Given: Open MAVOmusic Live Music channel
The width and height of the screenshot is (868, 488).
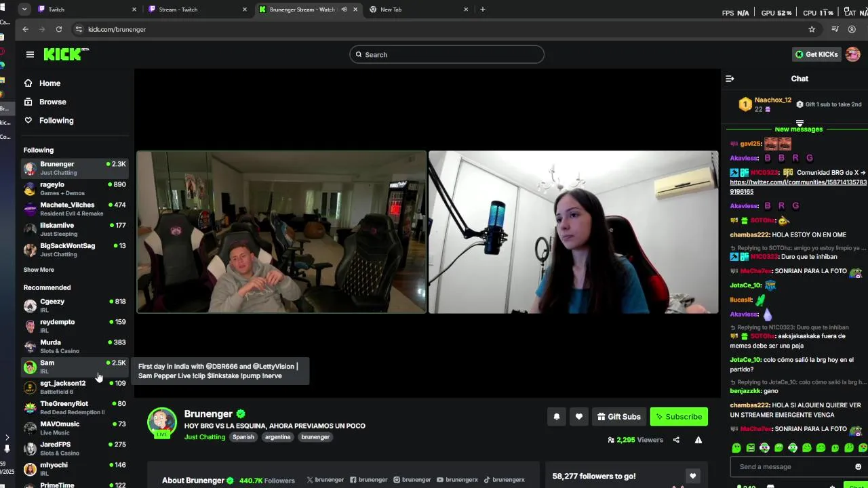Looking at the screenshot, I should (75, 428).
